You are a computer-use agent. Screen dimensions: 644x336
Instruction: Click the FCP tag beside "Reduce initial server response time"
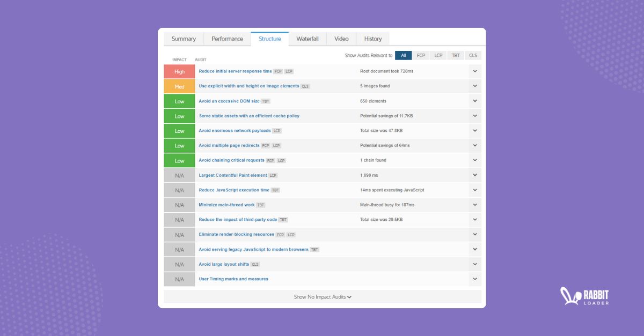pyautogui.click(x=278, y=71)
